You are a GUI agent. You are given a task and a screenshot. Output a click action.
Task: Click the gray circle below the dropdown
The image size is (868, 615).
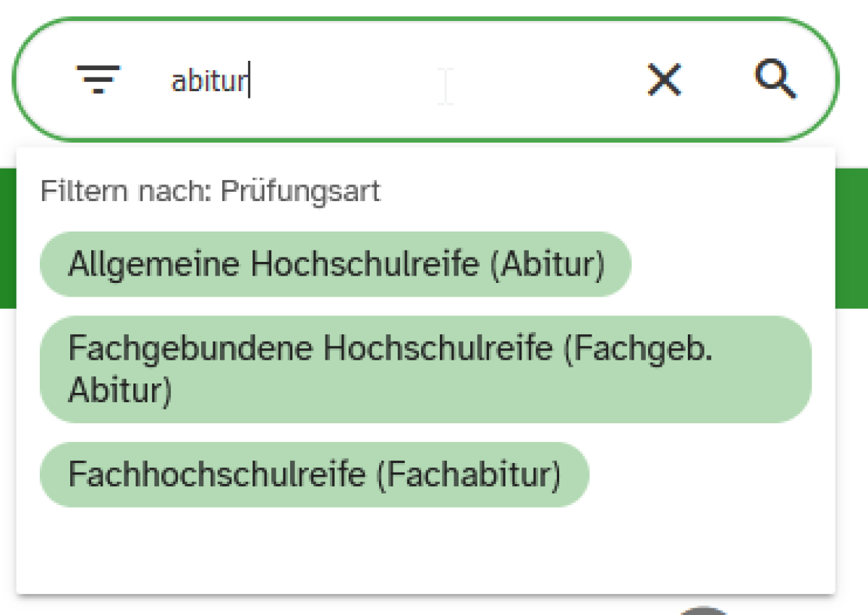coord(705,611)
